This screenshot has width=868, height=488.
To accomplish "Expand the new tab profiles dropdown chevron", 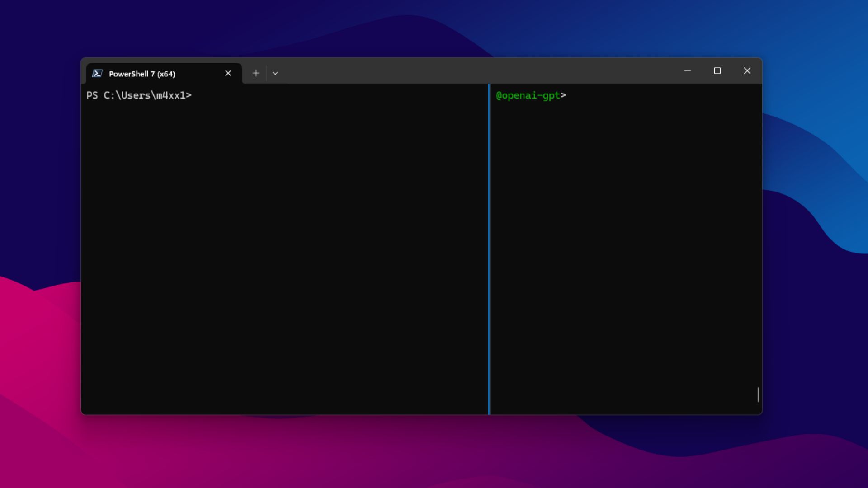I will (x=275, y=73).
